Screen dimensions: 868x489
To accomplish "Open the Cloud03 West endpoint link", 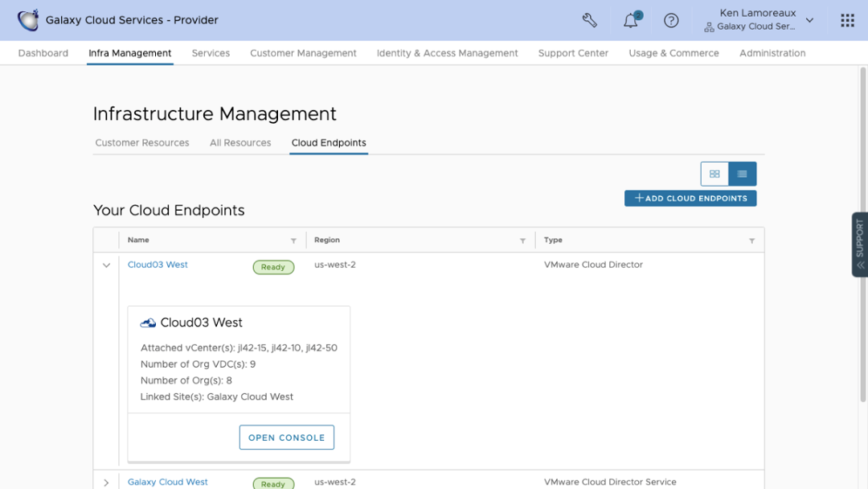I will [158, 265].
